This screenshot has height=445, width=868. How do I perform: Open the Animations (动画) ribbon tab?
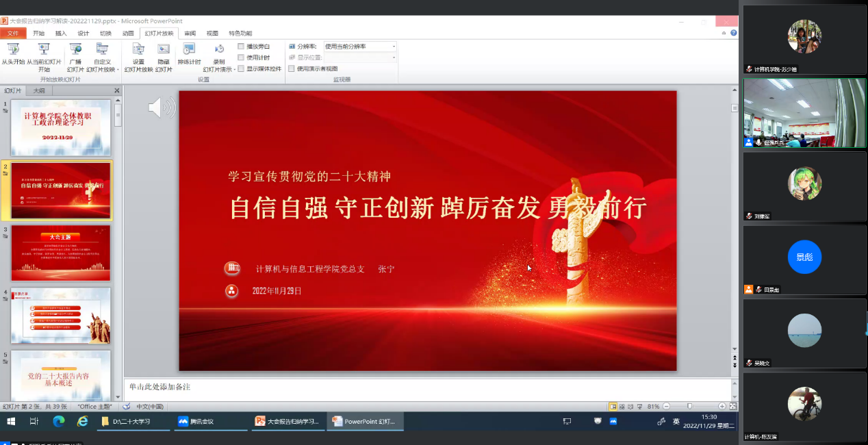click(x=128, y=33)
